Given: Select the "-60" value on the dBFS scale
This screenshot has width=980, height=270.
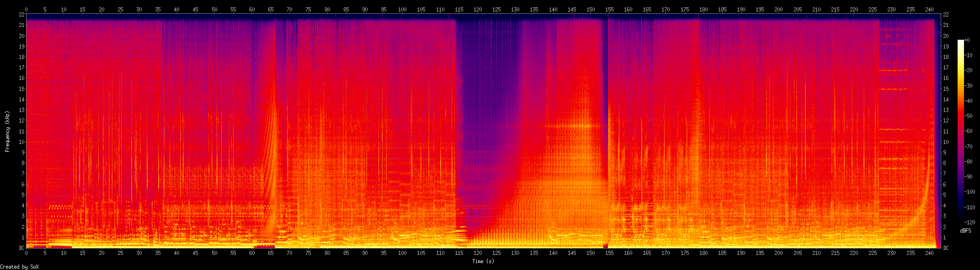Looking at the screenshot, I should pyautogui.click(x=968, y=131).
